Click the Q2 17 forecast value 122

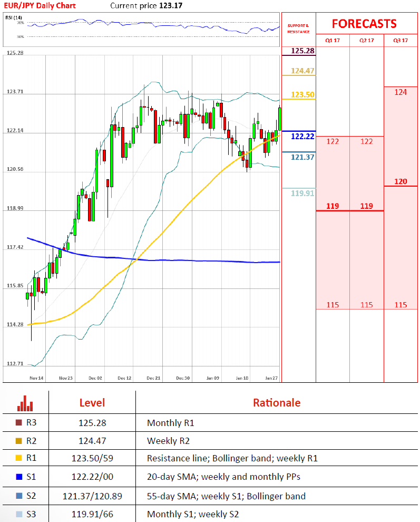[366, 141]
